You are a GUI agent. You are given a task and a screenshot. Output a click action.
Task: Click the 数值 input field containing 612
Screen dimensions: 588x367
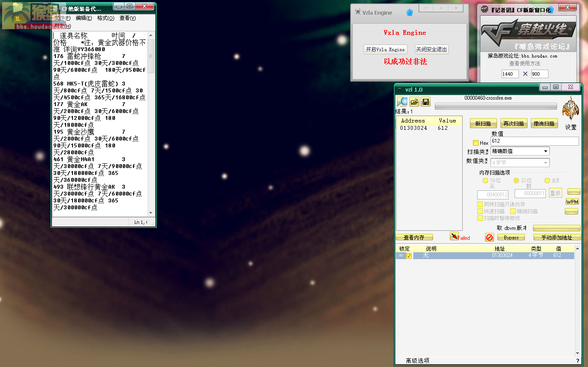pyautogui.click(x=535, y=141)
